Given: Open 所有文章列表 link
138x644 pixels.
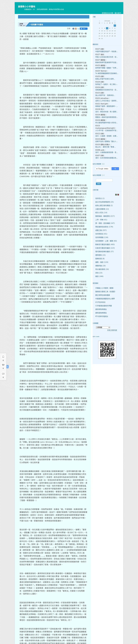Looking at the screenshot, I should [x=112, y=330].
